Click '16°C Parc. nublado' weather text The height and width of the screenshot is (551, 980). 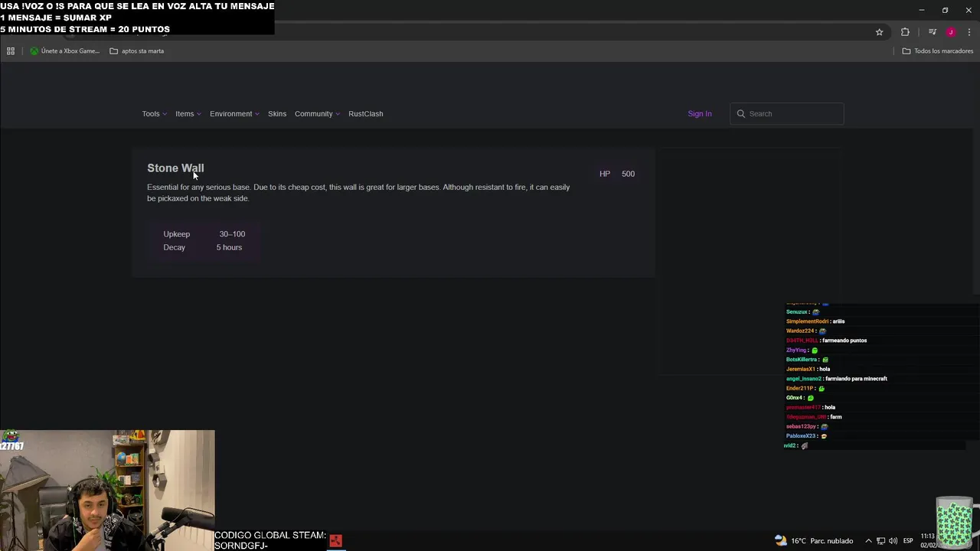(x=822, y=541)
